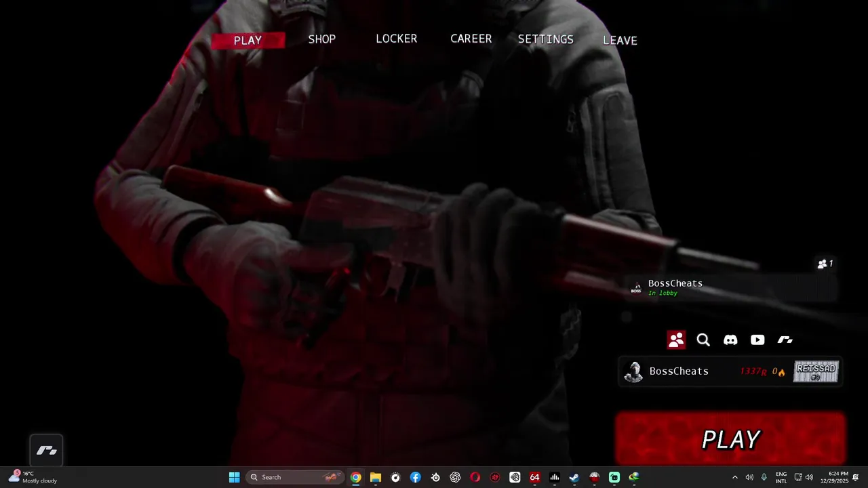Open the YouTube link icon

click(x=757, y=340)
